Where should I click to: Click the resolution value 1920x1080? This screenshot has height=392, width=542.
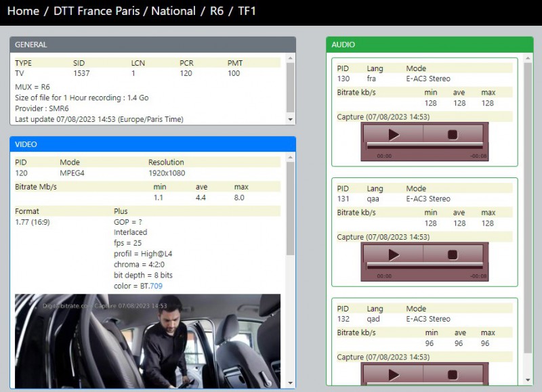pyautogui.click(x=167, y=173)
